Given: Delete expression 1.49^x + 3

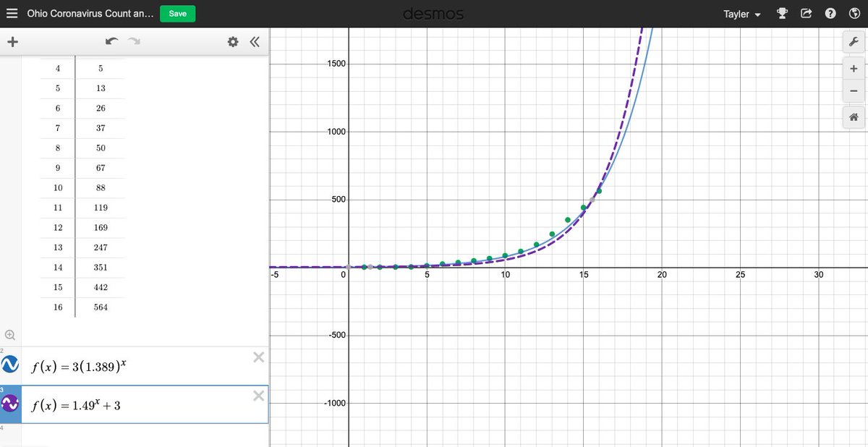Looking at the screenshot, I should click(258, 396).
